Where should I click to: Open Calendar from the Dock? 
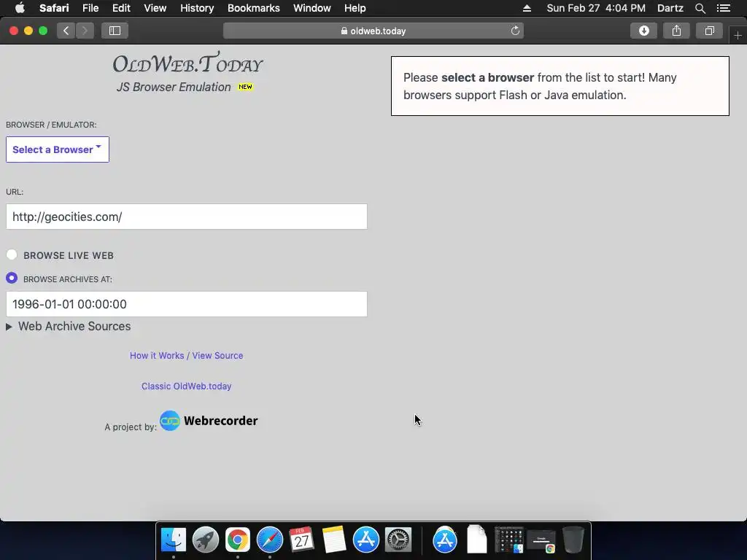tap(301, 540)
